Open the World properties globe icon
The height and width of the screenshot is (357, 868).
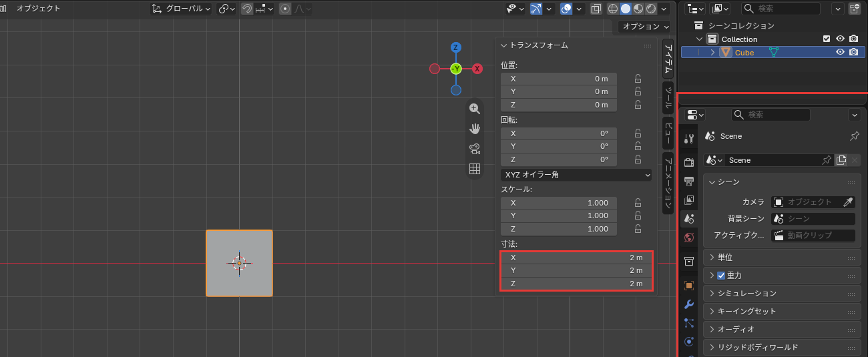(690, 237)
